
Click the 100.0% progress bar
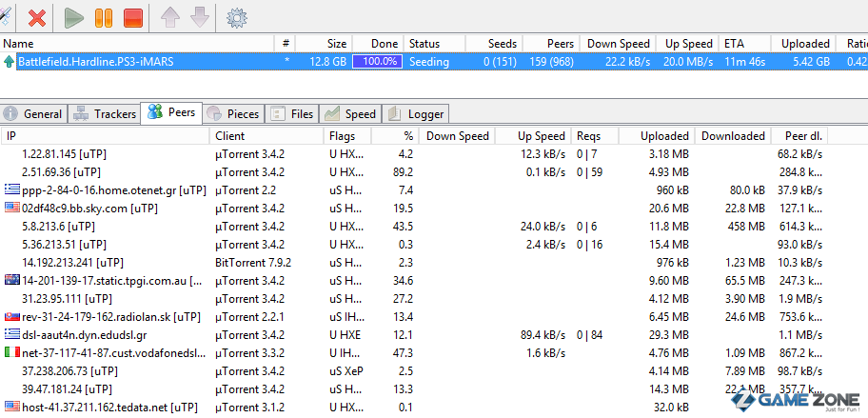point(377,62)
